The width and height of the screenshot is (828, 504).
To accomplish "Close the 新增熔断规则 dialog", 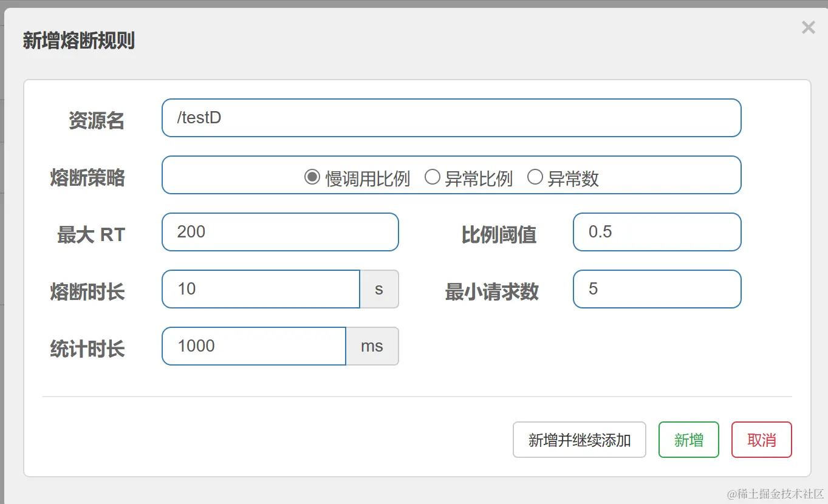I will pos(808,27).
